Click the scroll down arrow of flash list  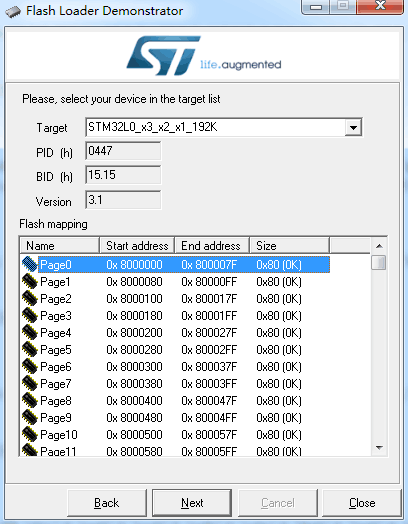point(379,447)
